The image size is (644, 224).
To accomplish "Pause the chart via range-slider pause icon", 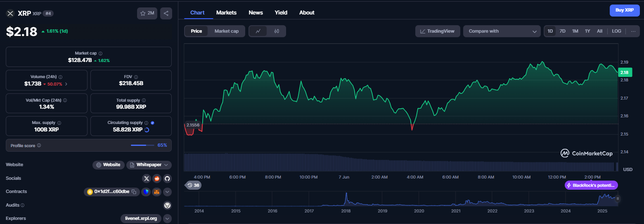I will [x=618, y=198].
